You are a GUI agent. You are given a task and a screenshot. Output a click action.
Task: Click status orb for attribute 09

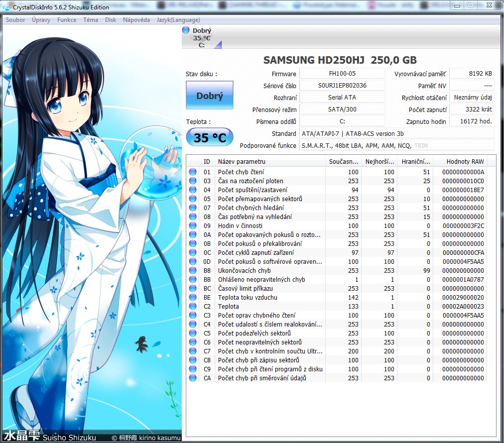point(193,226)
